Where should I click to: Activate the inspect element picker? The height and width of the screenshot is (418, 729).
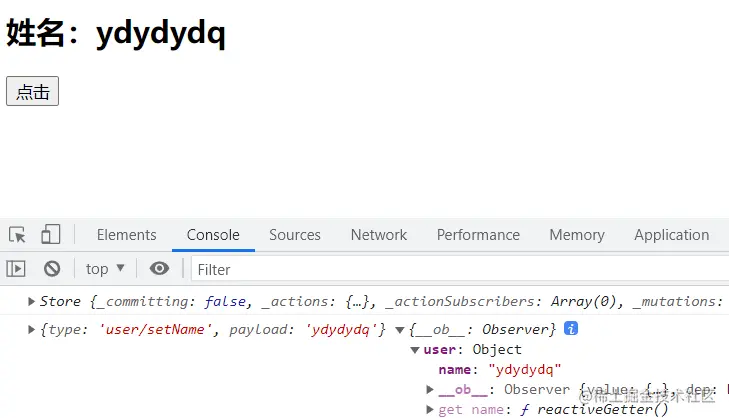coord(18,235)
